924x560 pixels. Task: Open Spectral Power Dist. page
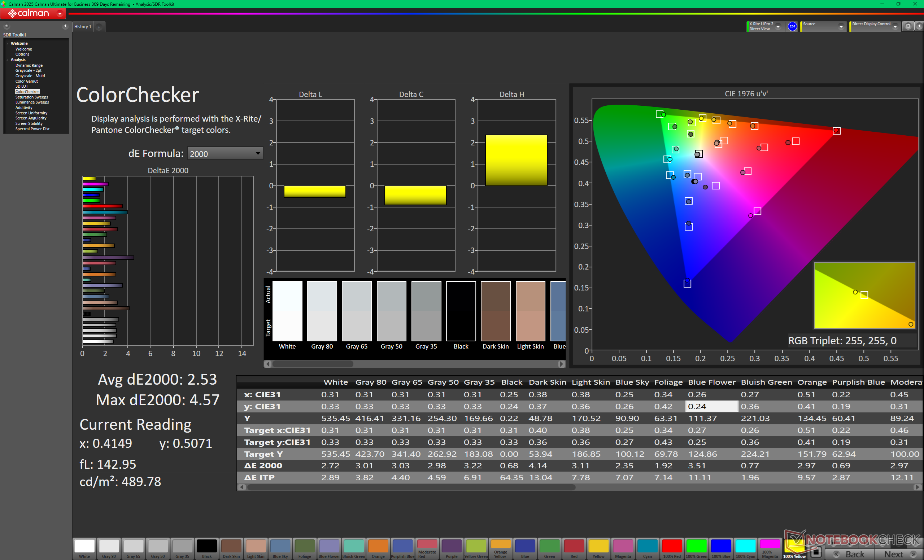point(32,129)
